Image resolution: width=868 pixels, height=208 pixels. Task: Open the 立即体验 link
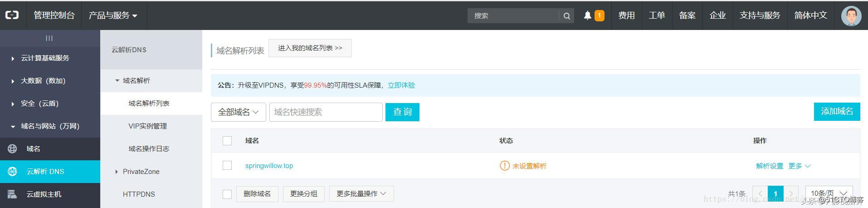[401, 85]
